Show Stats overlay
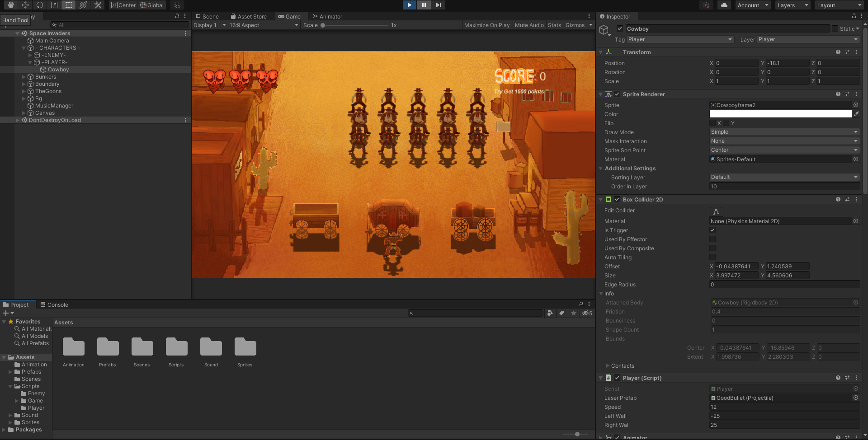 point(554,25)
